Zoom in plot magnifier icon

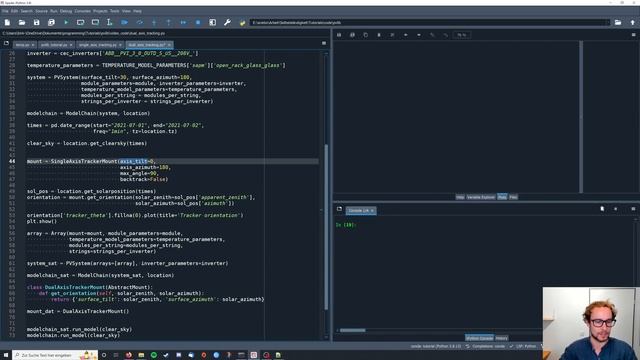coord(432,35)
